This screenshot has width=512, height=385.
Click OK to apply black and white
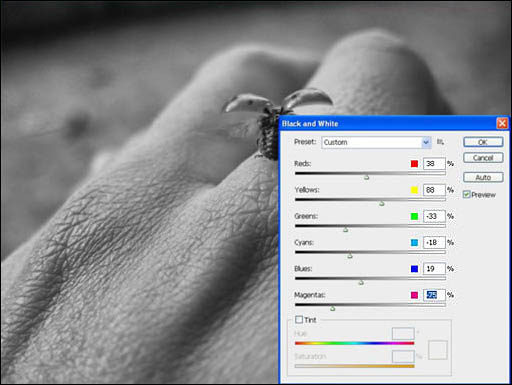[483, 142]
